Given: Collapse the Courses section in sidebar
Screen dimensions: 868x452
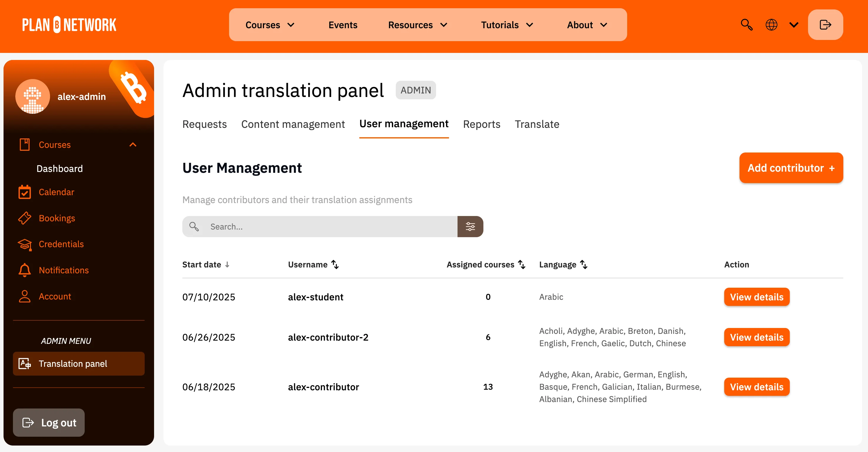Looking at the screenshot, I should pos(133,145).
